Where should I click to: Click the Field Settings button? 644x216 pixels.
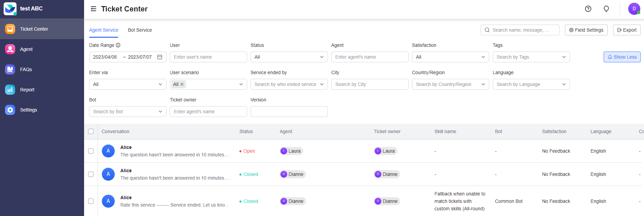click(586, 30)
